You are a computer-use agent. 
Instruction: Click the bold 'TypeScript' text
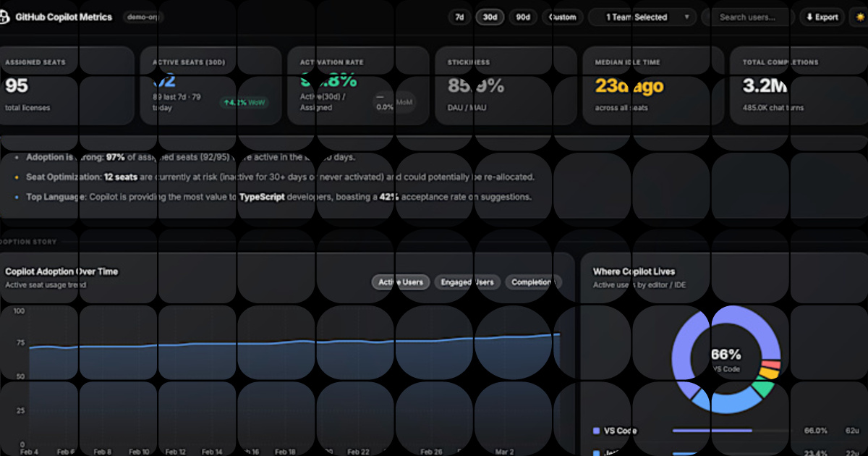[260, 197]
